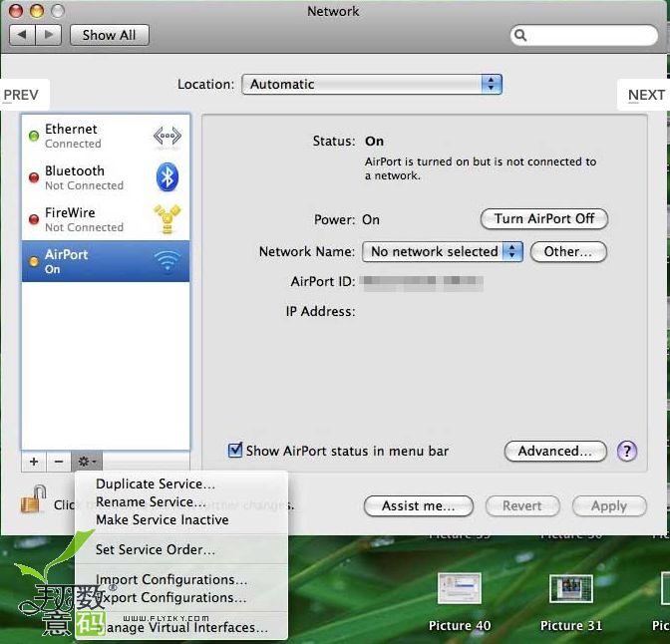Click the Other... network button

(x=568, y=251)
